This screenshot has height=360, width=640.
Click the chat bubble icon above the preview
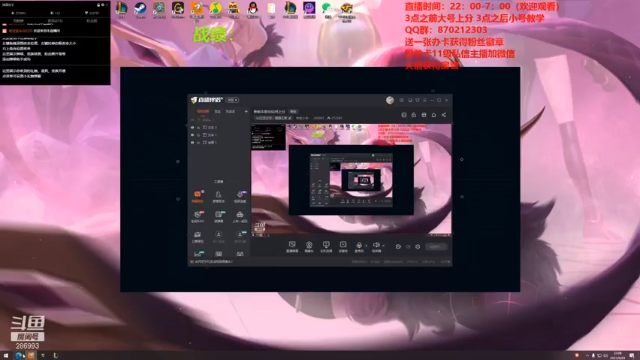(x=434, y=115)
